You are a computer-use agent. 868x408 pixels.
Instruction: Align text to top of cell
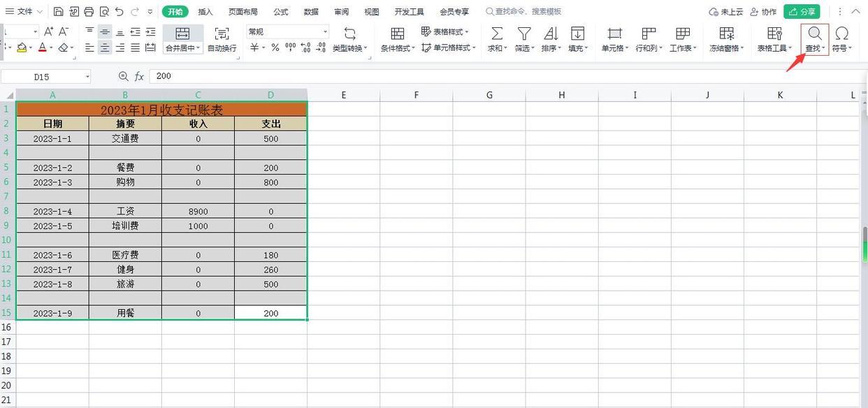[x=89, y=31]
